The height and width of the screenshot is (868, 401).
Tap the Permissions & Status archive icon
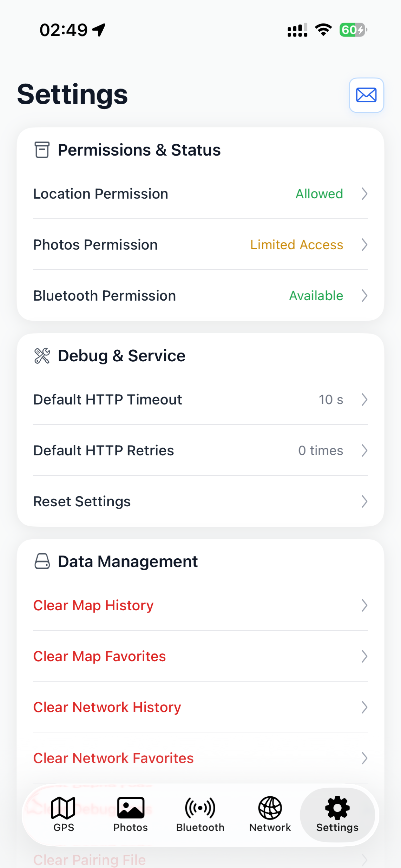(42, 150)
